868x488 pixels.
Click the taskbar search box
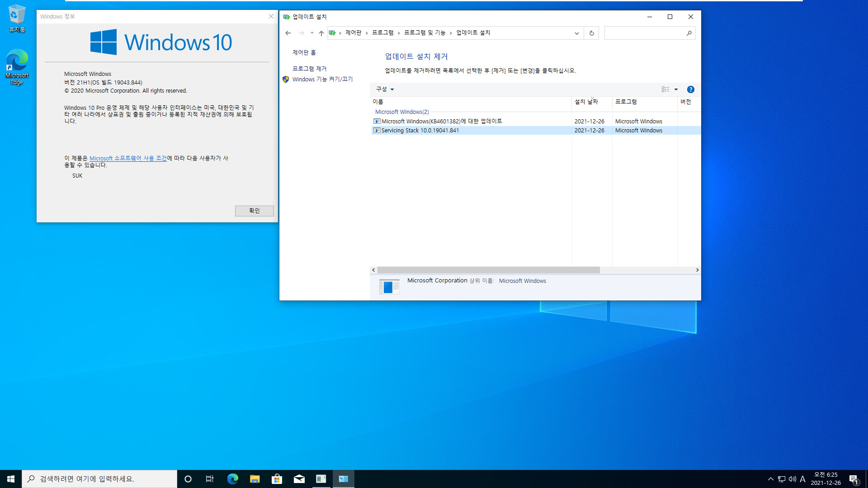click(x=99, y=479)
